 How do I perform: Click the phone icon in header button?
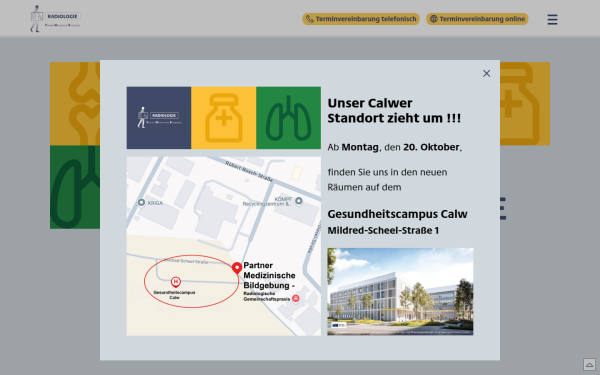pos(310,19)
